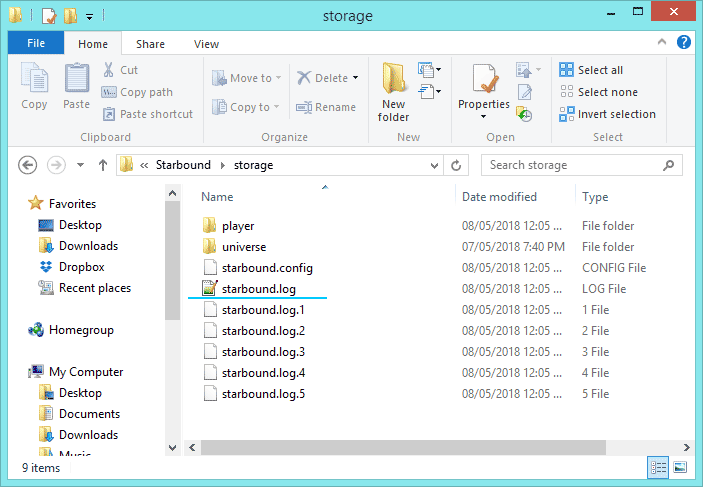Open the Copy to dropdown

(246, 107)
